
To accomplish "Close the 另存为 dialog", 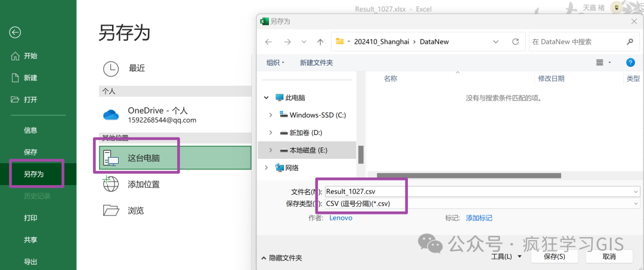I will (634, 22).
